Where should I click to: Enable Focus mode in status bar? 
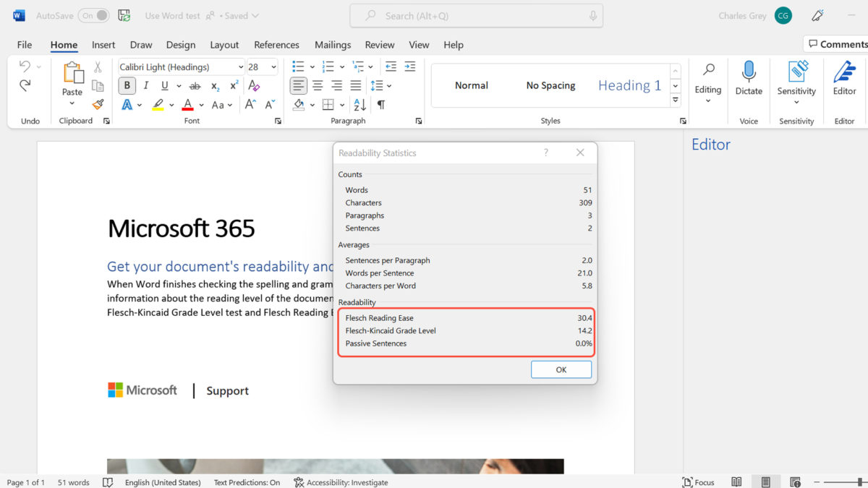click(x=698, y=481)
